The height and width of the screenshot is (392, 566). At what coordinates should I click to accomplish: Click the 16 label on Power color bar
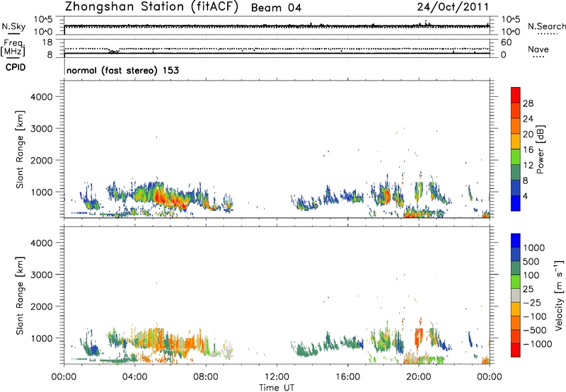pyautogui.click(x=528, y=150)
